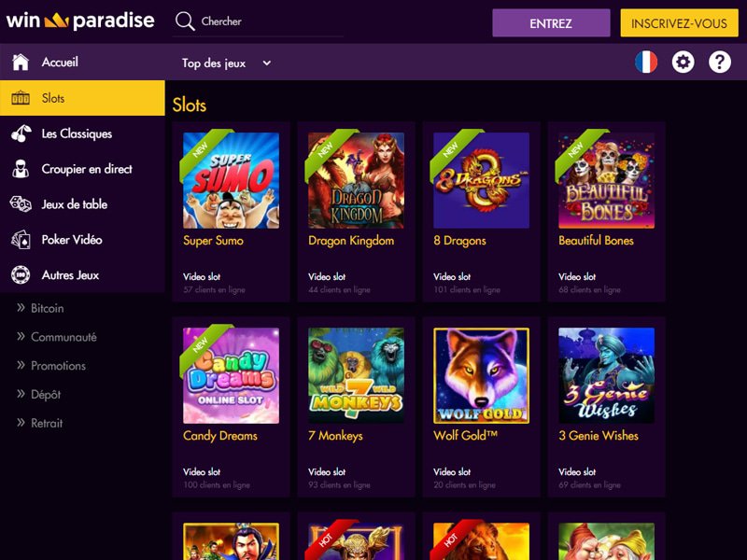The height and width of the screenshot is (560, 747).
Task: Click the 3 Genie Wishes title link
Action: pyautogui.click(x=599, y=436)
